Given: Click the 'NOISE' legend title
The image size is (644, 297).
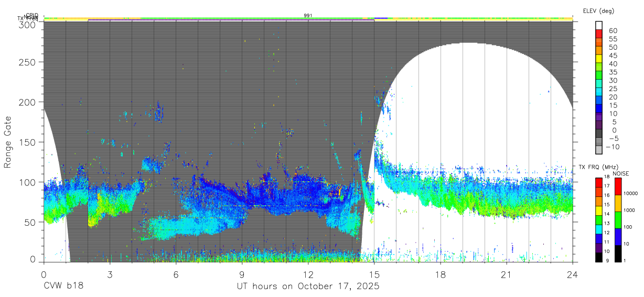Looking at the screenshot, I should 620,173.
